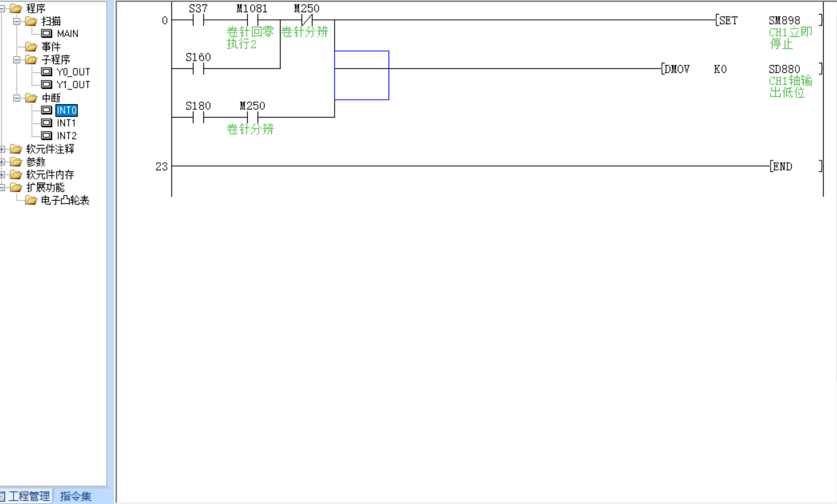Click step number 0
This screenshot has height=504, width=837.
tap(165, 20)
